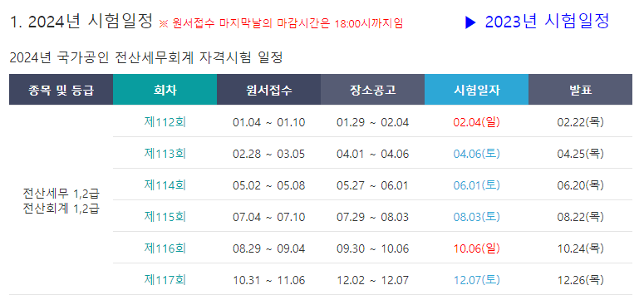Viewport: 644px width, 300px height.
Task: Select 제112회 round
Action: (165, 122)
